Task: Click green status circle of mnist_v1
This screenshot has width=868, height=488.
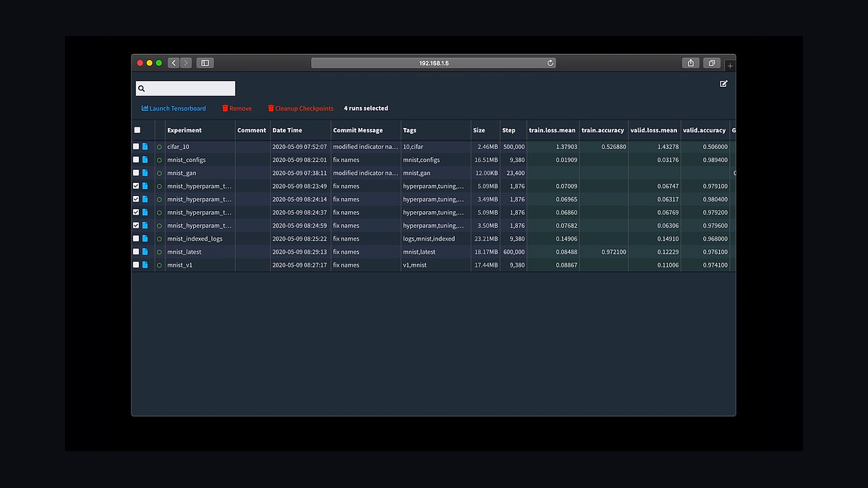Action: (x=159, y=265)
